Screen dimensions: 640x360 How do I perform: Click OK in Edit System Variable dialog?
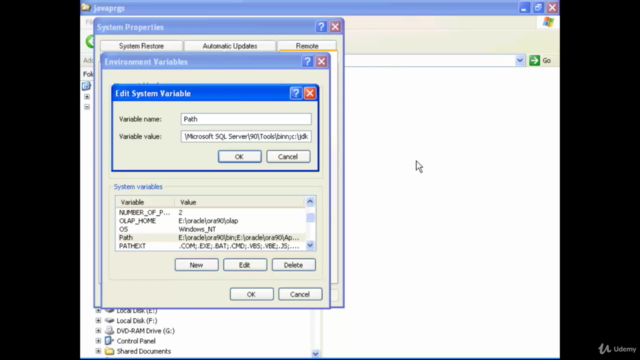pyautogui.click(x=240, y=157)
